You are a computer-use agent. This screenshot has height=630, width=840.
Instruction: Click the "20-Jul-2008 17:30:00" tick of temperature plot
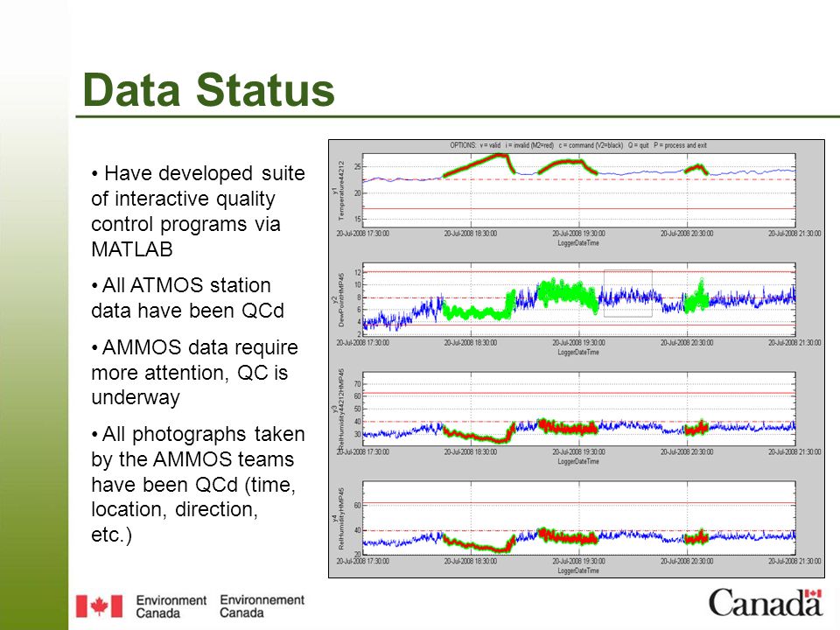tap(362, 234)
